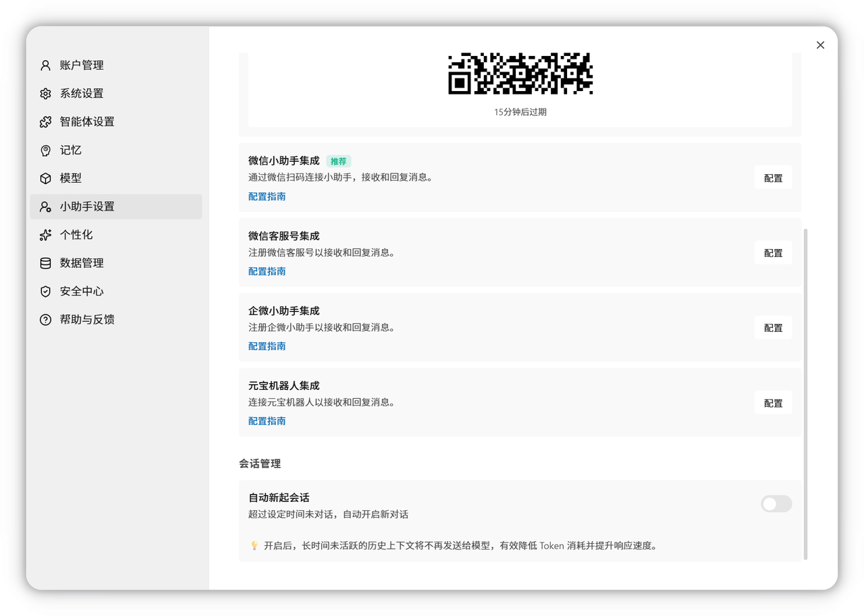Open 配置指南 link under 微信小助手集成
The height and width of the screenshot is (616, 864).
[x=267, y=196]
